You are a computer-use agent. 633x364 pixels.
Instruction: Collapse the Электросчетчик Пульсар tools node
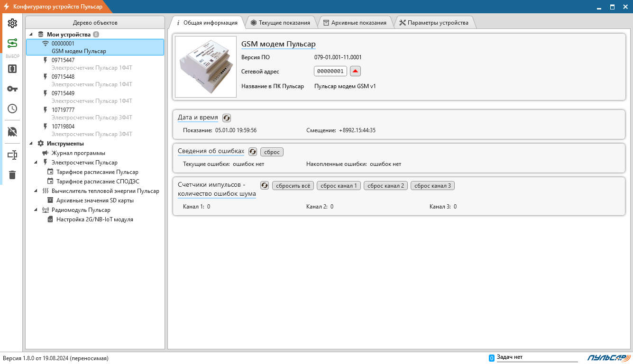[x=36, y=163]
